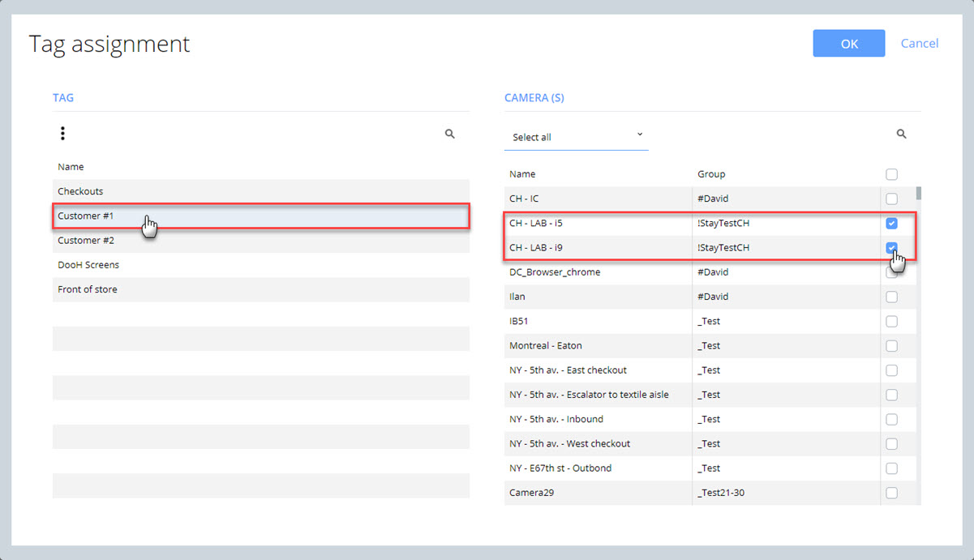
Task: Check the IB51 camera checkbox
Action: click(892, 321)
